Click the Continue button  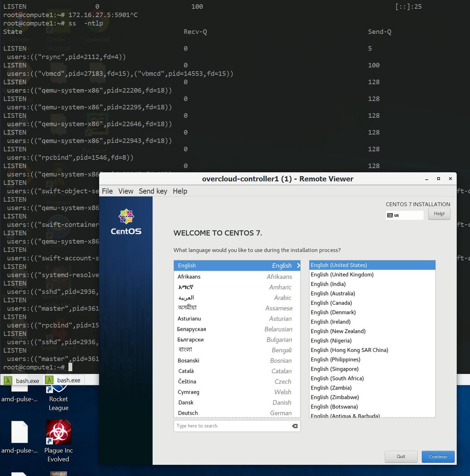[x=438, y=457]
